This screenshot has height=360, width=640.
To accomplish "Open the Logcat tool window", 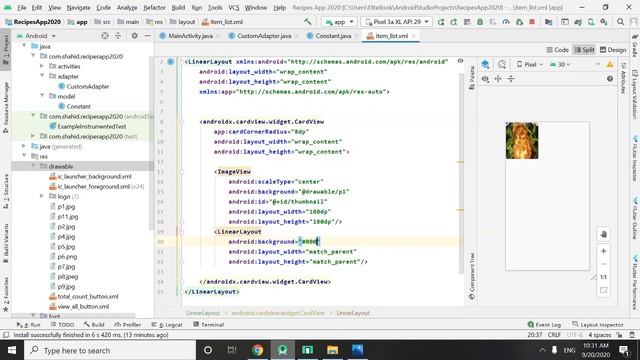I will 167,324.
